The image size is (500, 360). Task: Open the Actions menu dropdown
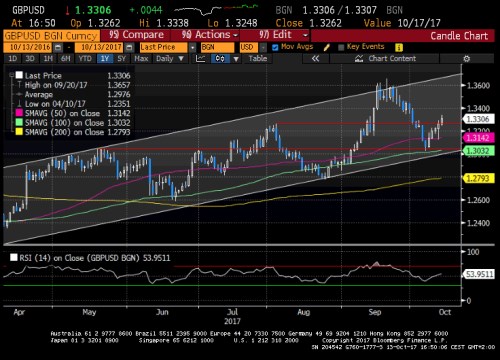[210, 35]
